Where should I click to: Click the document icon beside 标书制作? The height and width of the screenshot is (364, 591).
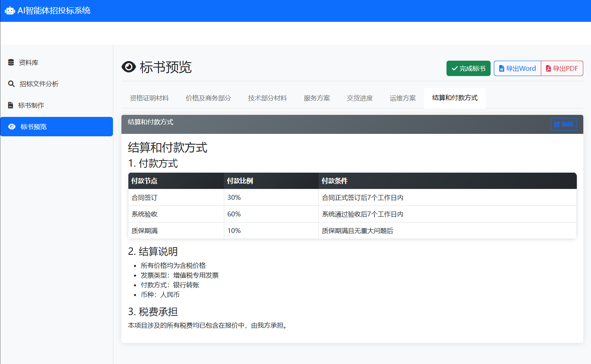point(11,105)
